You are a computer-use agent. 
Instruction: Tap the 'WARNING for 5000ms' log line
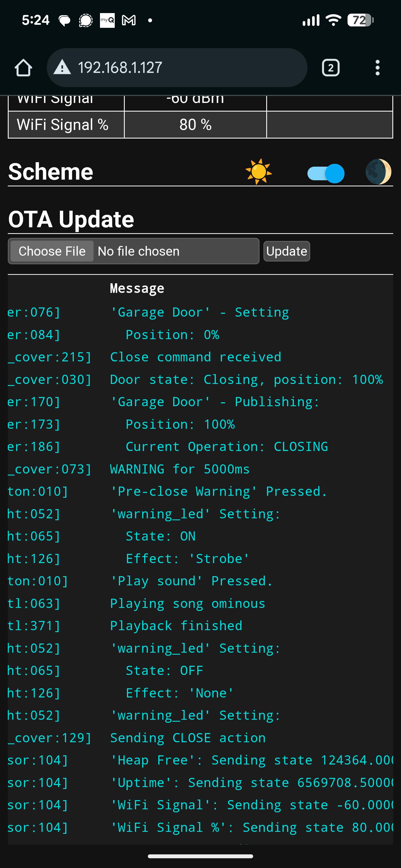coord(180,469)
